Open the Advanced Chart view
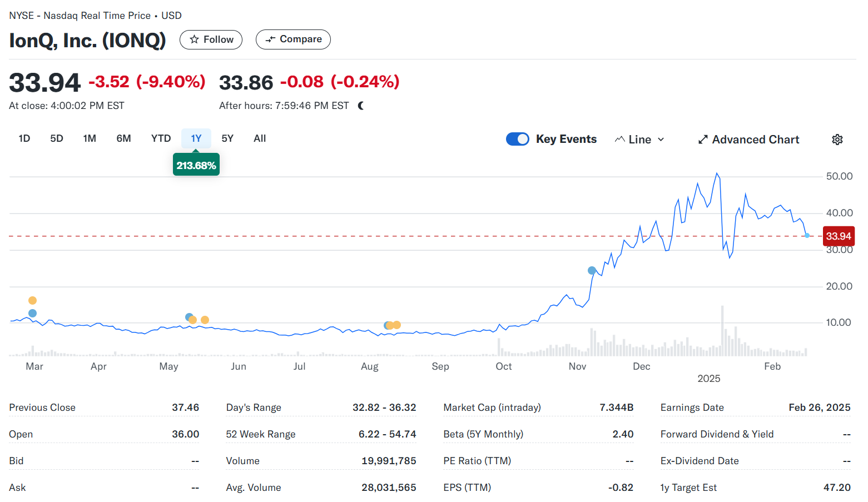Screen dimensions: 868x502 point(748,140)
